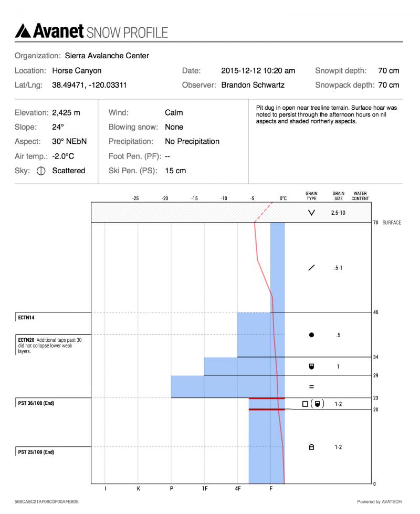The image size is (420, 514).
Task: Select the 70 SURFACE depth marker
Action: (x=386, y=223)
